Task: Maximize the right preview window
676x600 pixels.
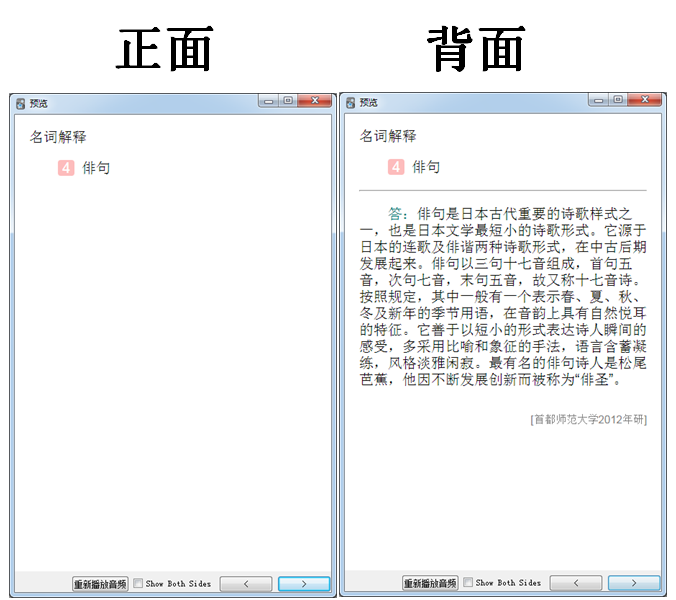Action: (x=618, y=100)
